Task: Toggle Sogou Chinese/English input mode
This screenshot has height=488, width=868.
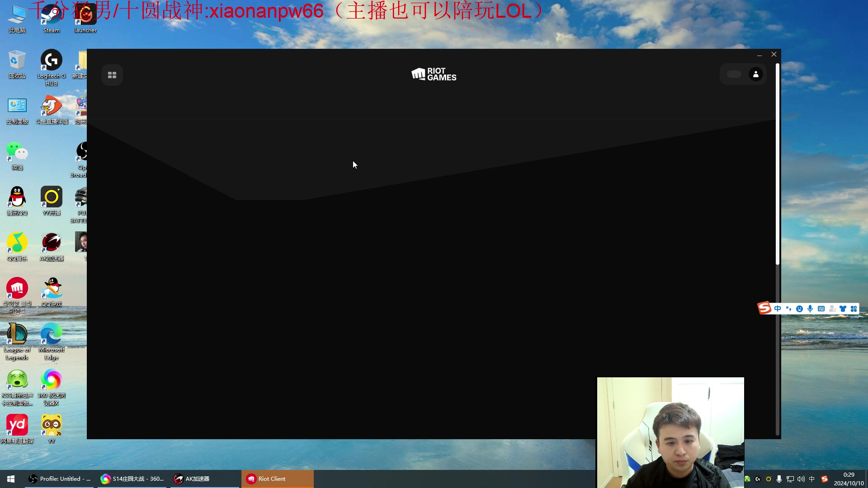Action: [x=778, y=309]
